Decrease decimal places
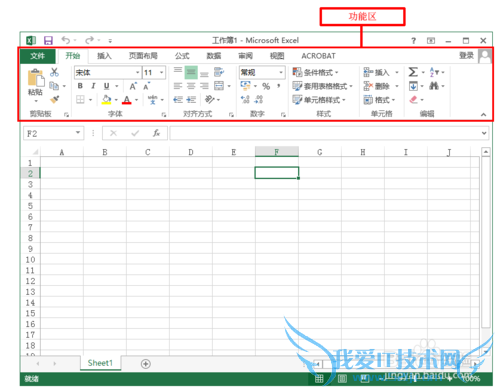The width and height of the screenshot is (500, 392). 259,99
